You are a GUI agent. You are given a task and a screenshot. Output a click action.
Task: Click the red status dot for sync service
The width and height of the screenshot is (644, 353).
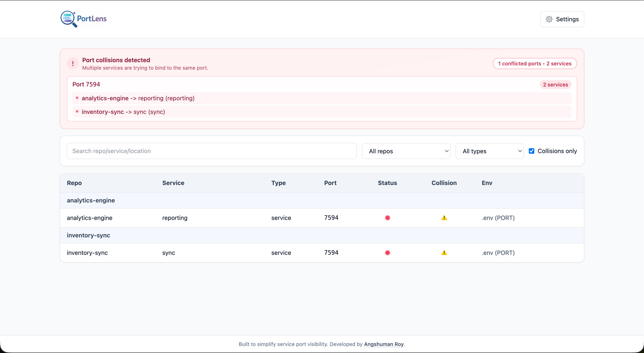388,253
